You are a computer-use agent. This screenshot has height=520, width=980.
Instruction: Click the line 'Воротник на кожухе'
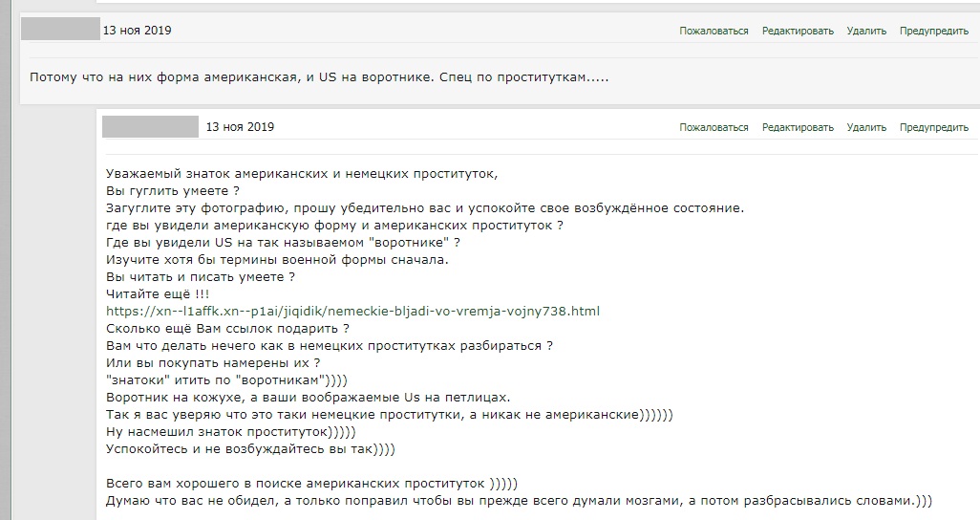(x=309, y=398)
